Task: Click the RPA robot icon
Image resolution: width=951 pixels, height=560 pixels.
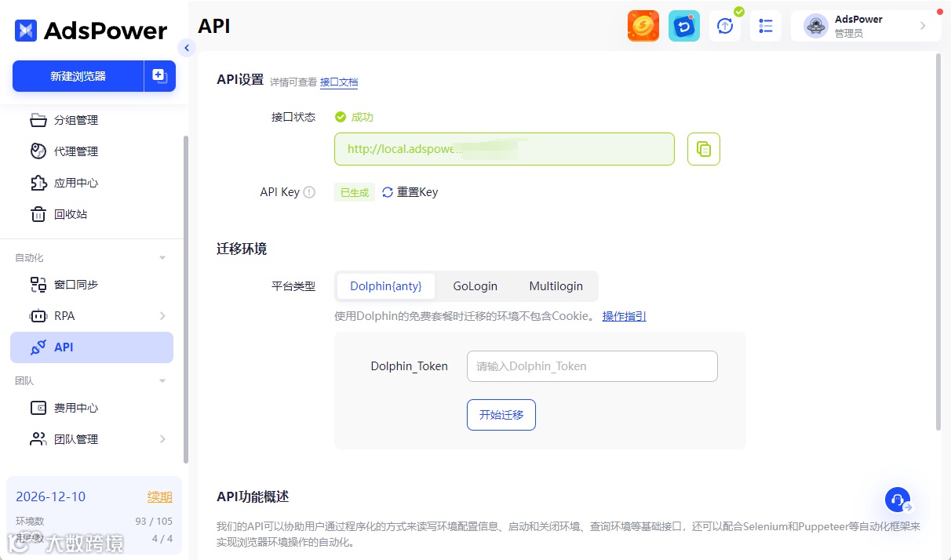Action: coord(38,316)
